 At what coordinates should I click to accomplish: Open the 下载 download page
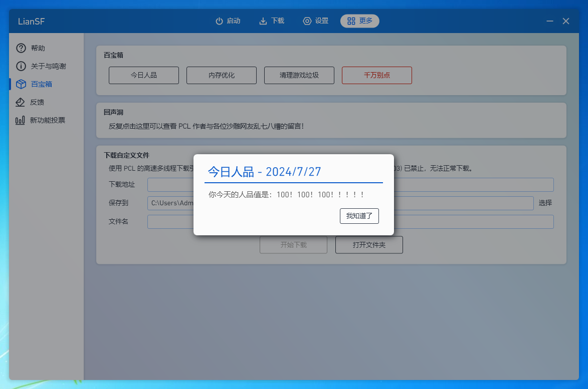tap(271, 21)
